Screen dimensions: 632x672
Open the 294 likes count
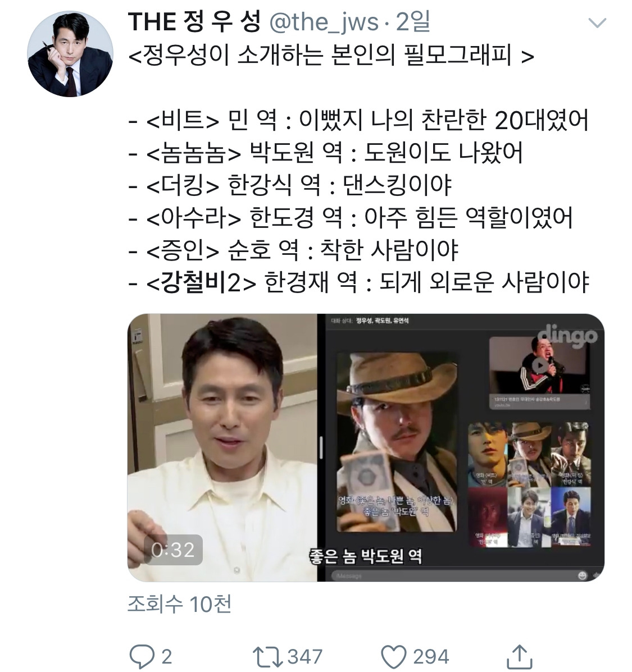point(431,657)
